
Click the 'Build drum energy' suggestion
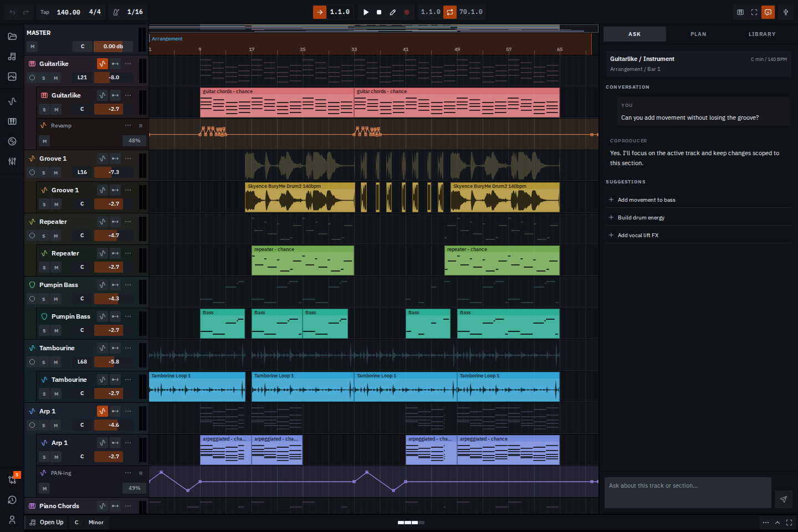pyautogui.click(x=698, y=217)
